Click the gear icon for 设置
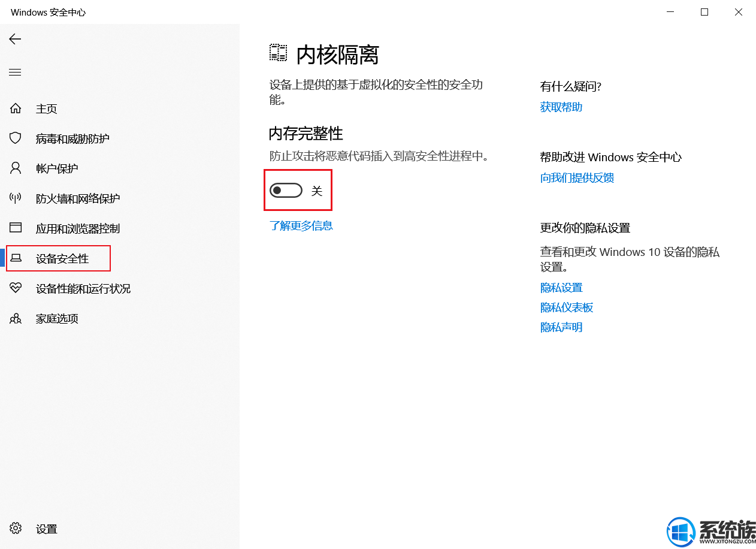 point(16,529)
